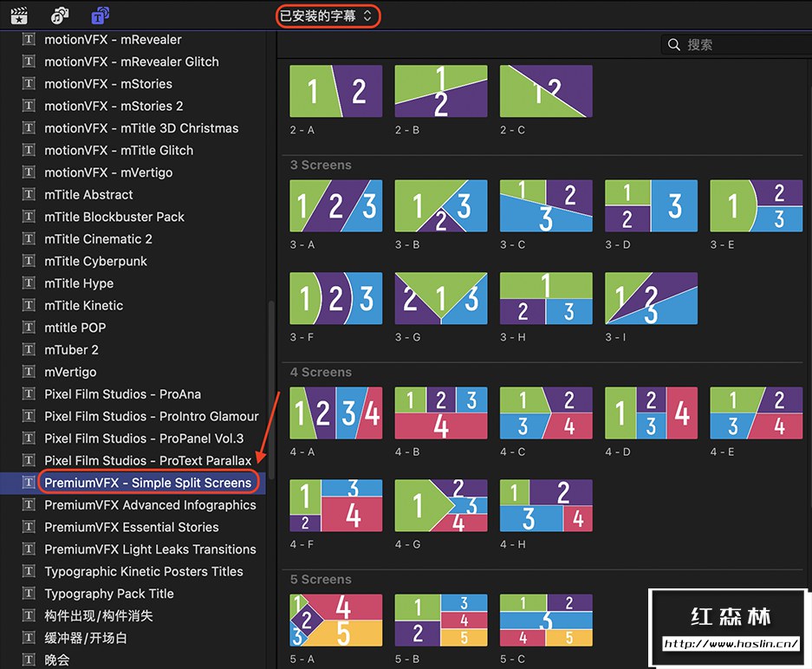Choose the 3 - C split screen preset

(546, 205)
